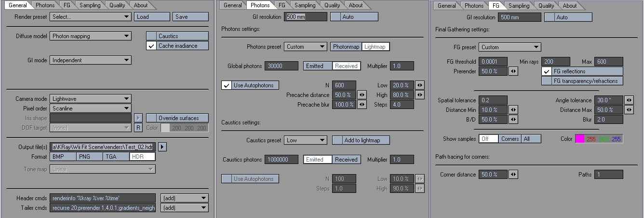Click the Load preset button
The image size is (644, 218).
pos(151,17)
